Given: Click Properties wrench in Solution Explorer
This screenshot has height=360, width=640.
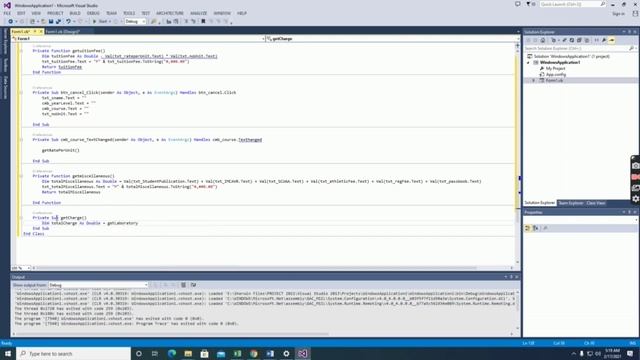Looking at the screenshot, I should (x=604, y=40).
